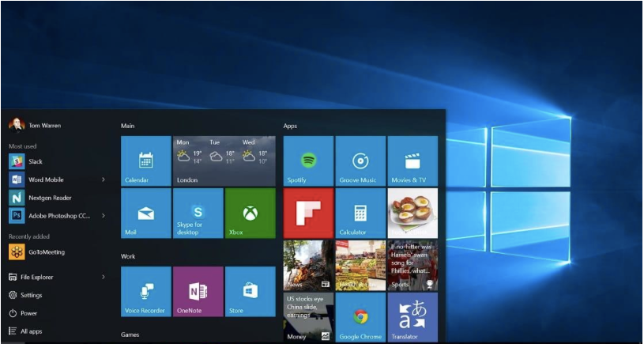Open the Mail tile
The height and width of the screenshot is (344, 644).
pyautogui.click(x=146, y=214)
